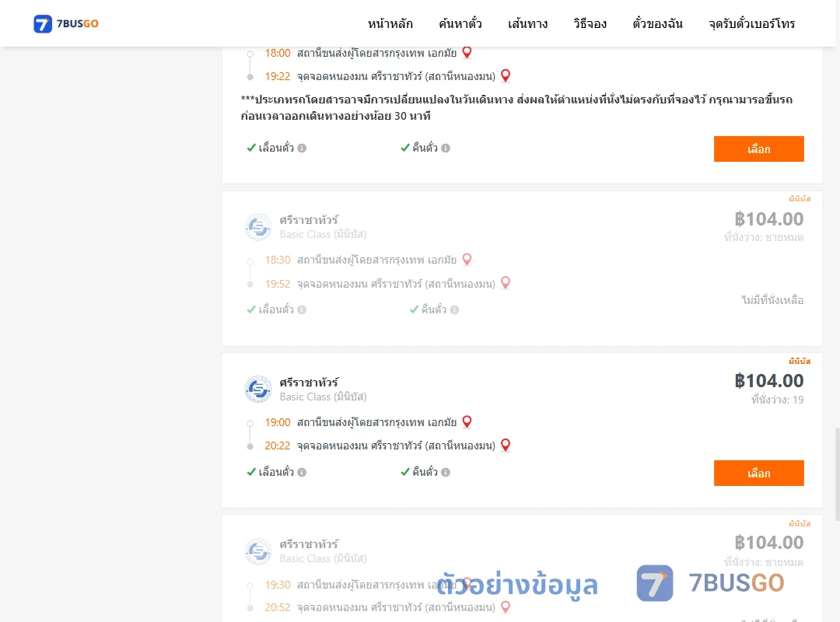Click the 20:22 arrival time

click(278, 446)
